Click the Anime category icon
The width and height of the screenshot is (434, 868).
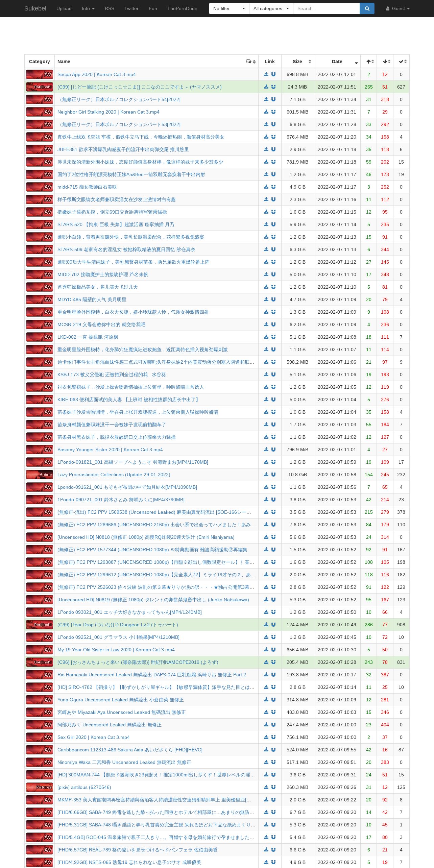pyautogui.click(x=40, y=475)
